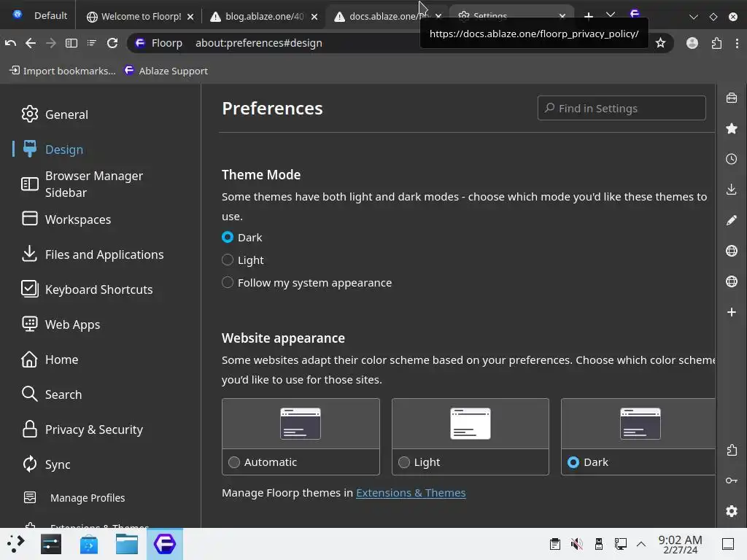This screenshot has height=560, width=747.
Task: Open the KDE application launcher
Action: click(15, 544)
